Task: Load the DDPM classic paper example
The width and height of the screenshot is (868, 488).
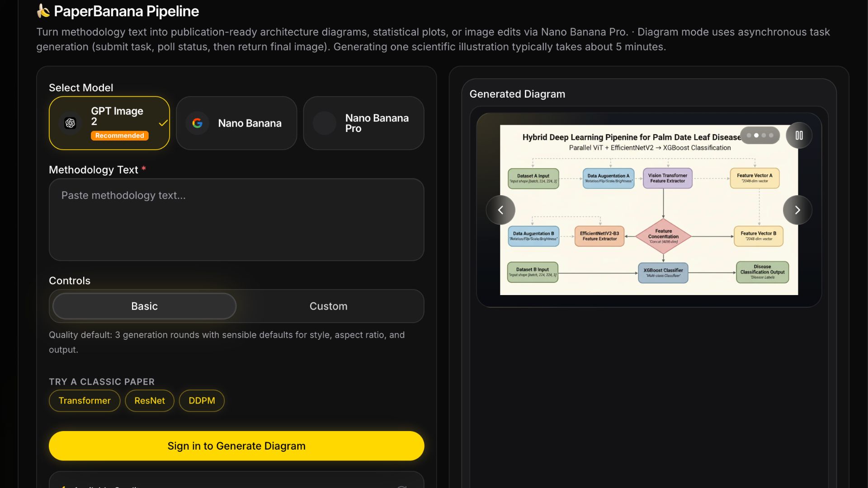Action: (202, 401)
